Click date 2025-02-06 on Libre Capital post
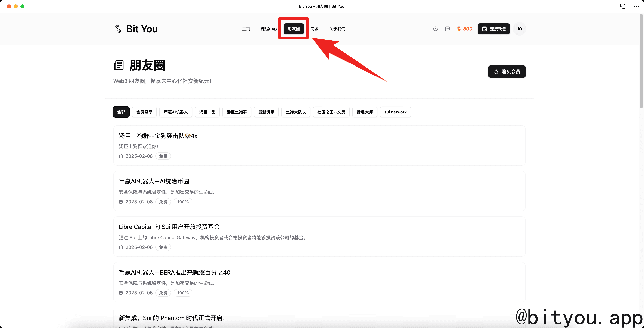Image resolution: width=644 pixels, height=328 pixels. pyautogui.click(x=139, y=247)
